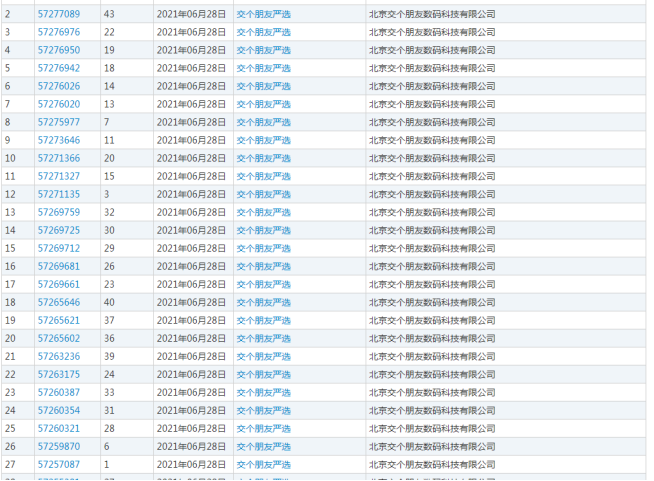This screenshot has height=481, width=654.
Task: Open application 57269759
Action: (58, 212)
